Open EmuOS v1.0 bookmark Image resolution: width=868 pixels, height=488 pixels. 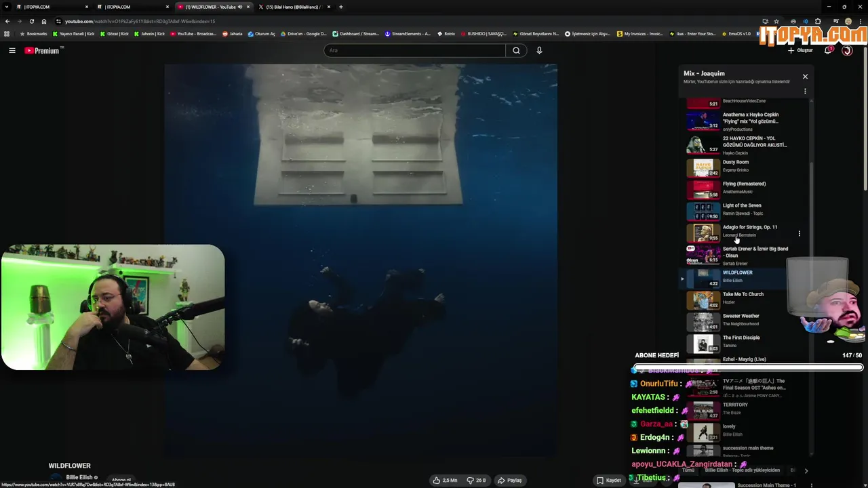point(736,33)
